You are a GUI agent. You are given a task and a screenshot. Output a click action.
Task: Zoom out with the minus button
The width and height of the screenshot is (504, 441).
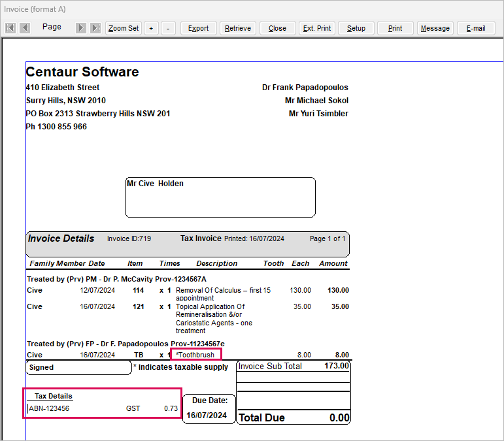[x=168, y=28]
